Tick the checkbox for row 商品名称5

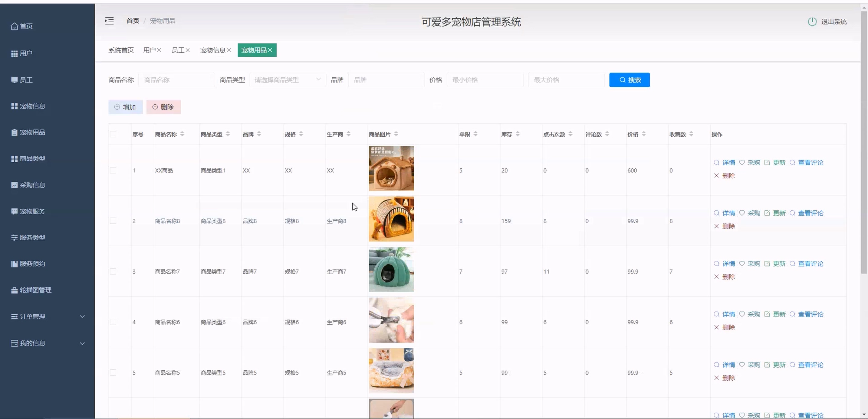point(113,372)
